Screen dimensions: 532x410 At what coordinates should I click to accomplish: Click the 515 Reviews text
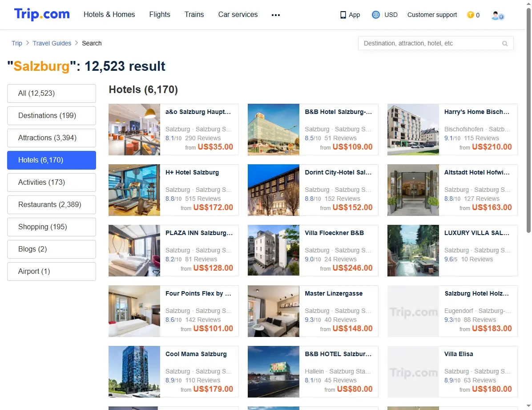[x=203, y=199]
